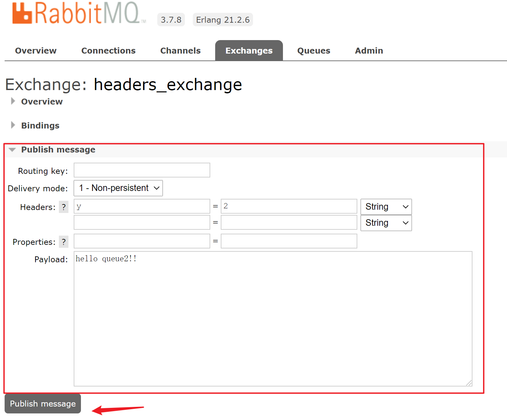Switch to the Queues tab
Image resolution: width=507 pixels, height=420 pixels.
pyautogui.click(x=314, y=51)
